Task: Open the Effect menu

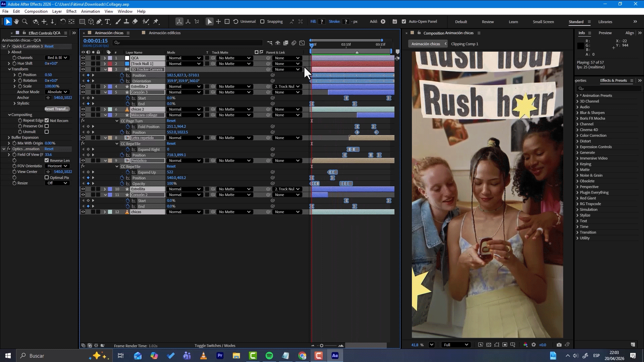Action: [x=71, y=11]
